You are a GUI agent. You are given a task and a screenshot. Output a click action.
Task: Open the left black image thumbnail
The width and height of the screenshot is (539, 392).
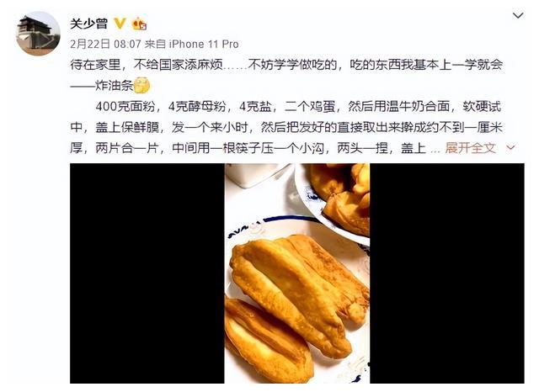[x=147, y=273]
